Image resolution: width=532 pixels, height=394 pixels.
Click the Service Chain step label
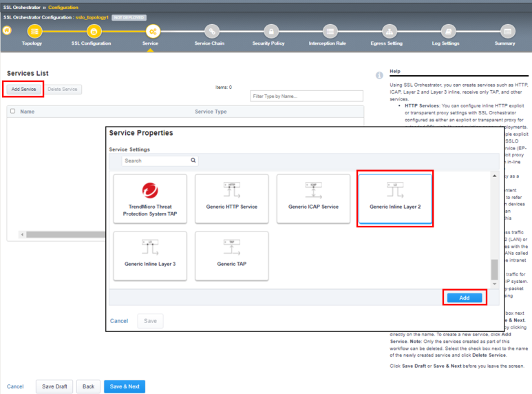click(x=209, y=43)
